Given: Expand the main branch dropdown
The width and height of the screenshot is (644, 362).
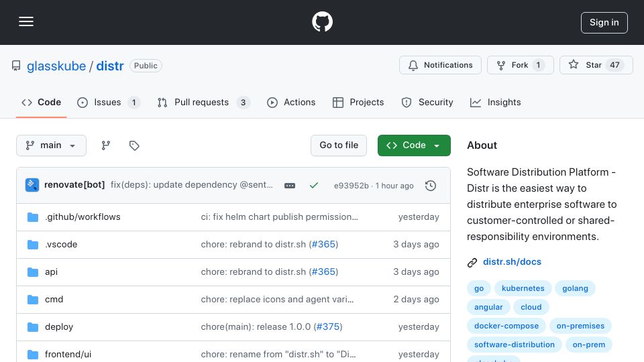Looking at the screenshot, I should click(x=52, y=145).
